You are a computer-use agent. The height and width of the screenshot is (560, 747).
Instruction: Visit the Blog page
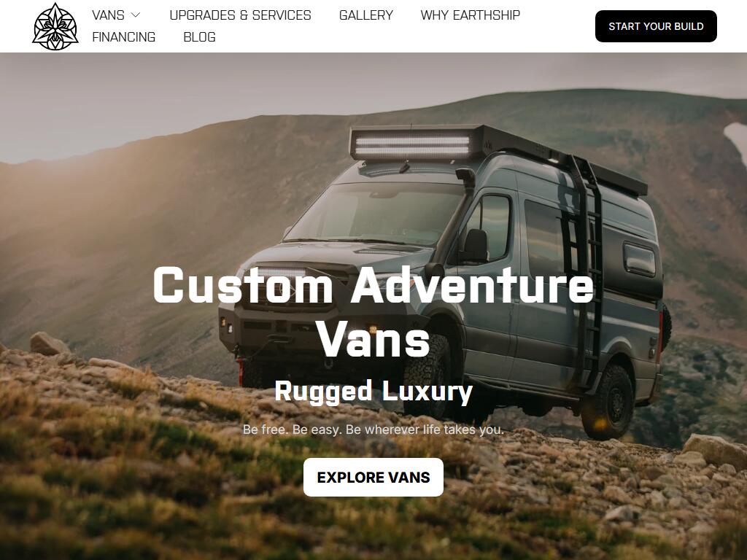(x=200, y=37)
